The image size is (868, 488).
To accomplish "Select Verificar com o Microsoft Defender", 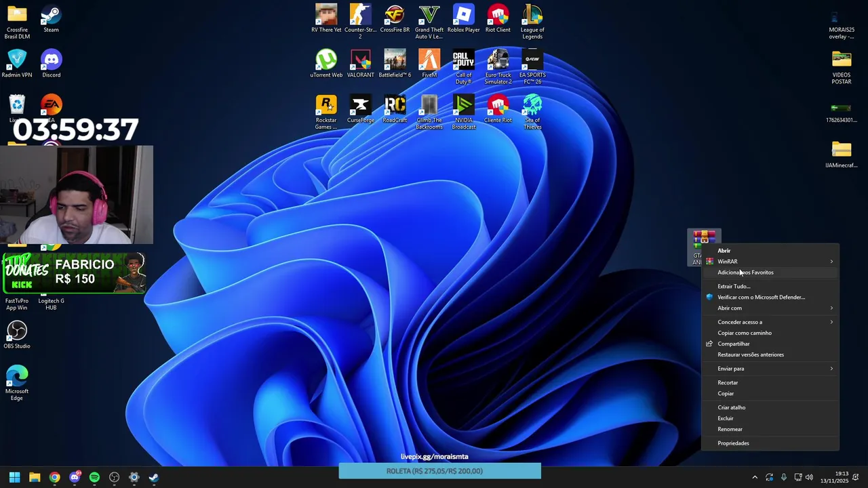I will point(770,298).
